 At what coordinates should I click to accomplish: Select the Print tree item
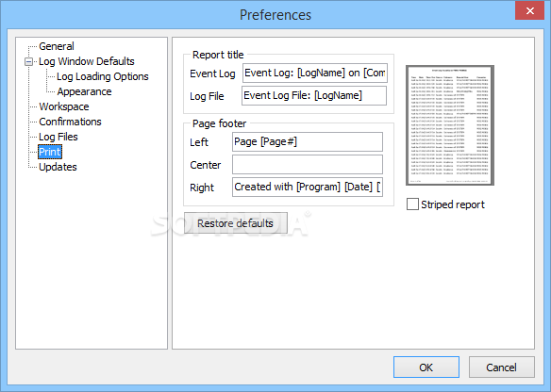coord(50,152)
